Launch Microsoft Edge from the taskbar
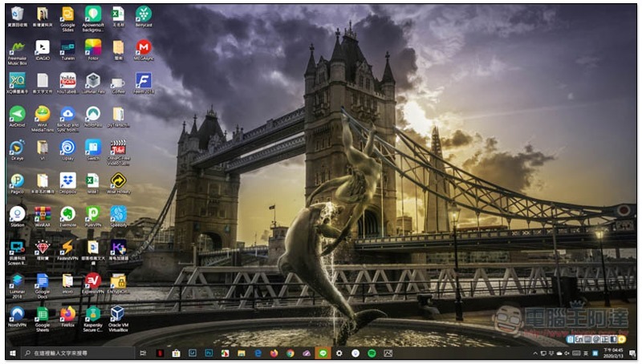642x364 pixels. coord(258,353)
